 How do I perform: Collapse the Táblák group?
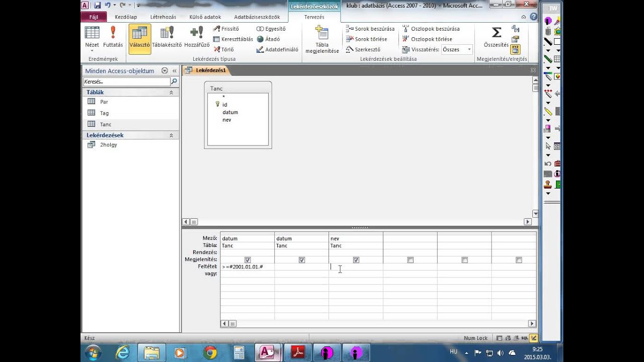171,93
